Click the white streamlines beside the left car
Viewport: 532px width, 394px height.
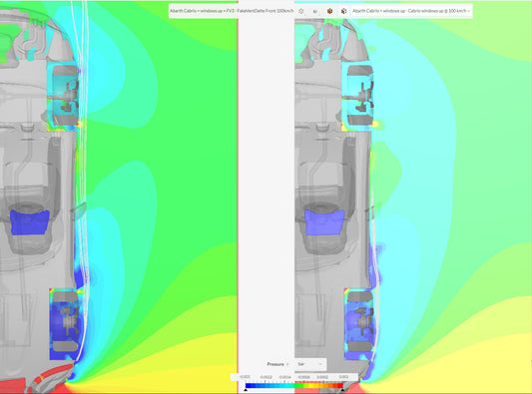click(x=81, y=170)
